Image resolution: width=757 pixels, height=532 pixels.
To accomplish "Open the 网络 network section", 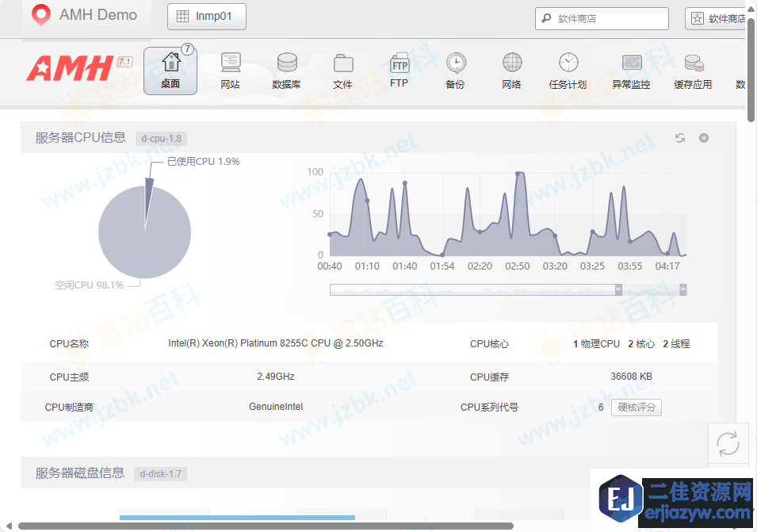I will click(x=512, y=71).
